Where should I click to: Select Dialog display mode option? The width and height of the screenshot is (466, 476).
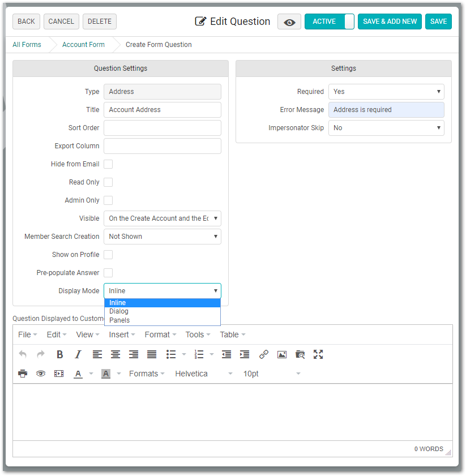163,311
